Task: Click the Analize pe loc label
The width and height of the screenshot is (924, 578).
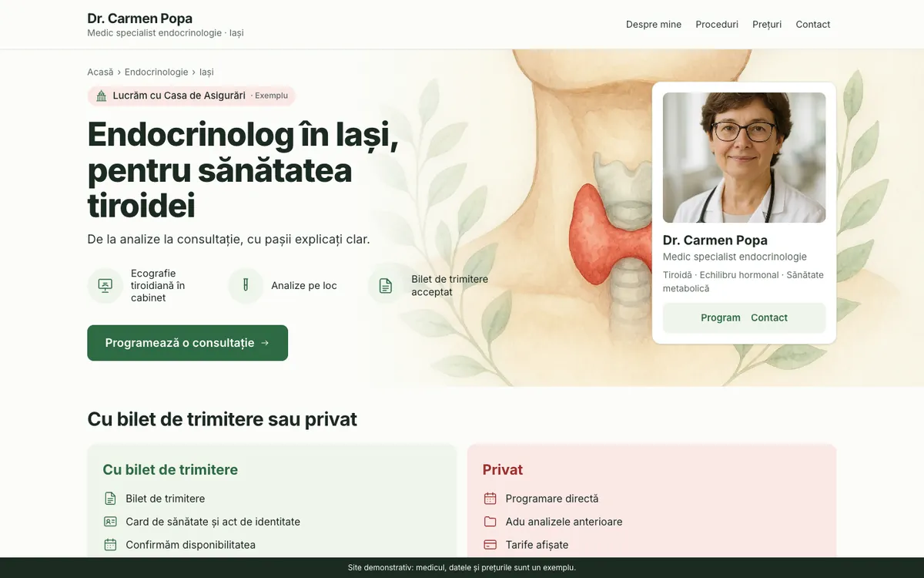Action: tap(304, 285)
